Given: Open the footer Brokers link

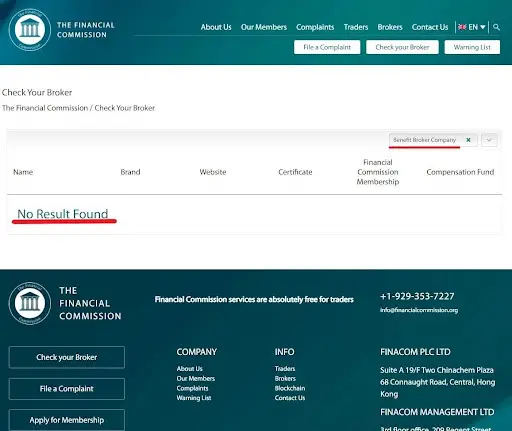Looking at the screenshot, I should [x=285, y=378].
